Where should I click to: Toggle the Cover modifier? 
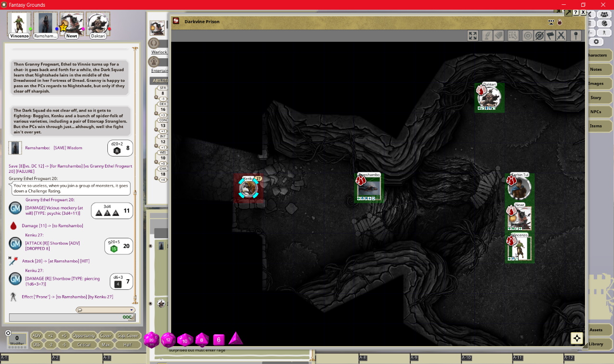[106, 336]
